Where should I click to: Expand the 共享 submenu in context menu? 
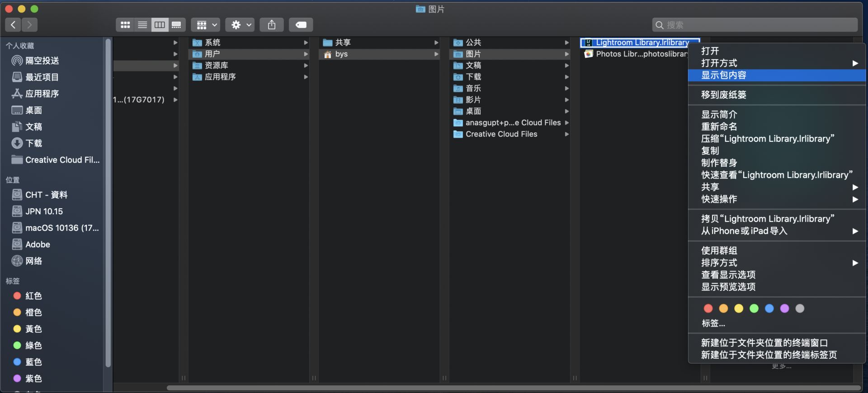(x=777, y=187)
